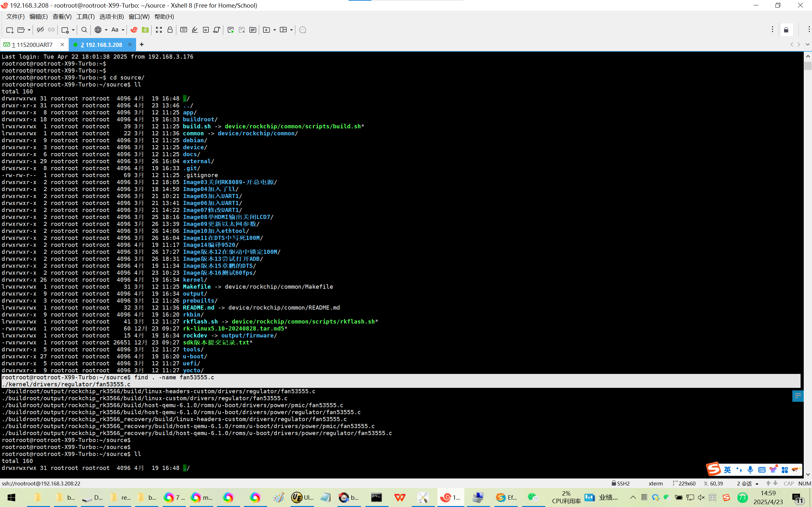Click the terminal vertical scrollbar thumb

pyautogui.click(x=808, y=66)
